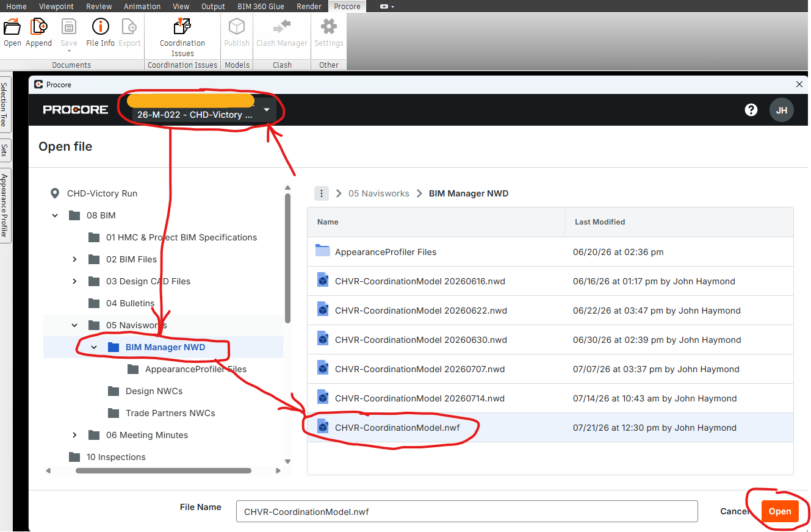Click the AppearanceProfiler Files folder icon in file list
The width and height of the screenshot is (811, 532).
323,251
